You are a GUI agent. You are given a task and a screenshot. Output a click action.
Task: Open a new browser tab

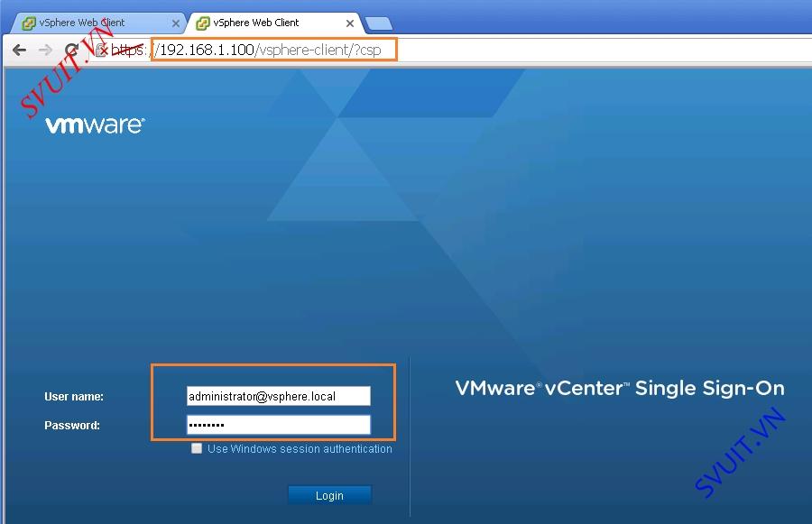pyautogui.click(x=379, y=23)
